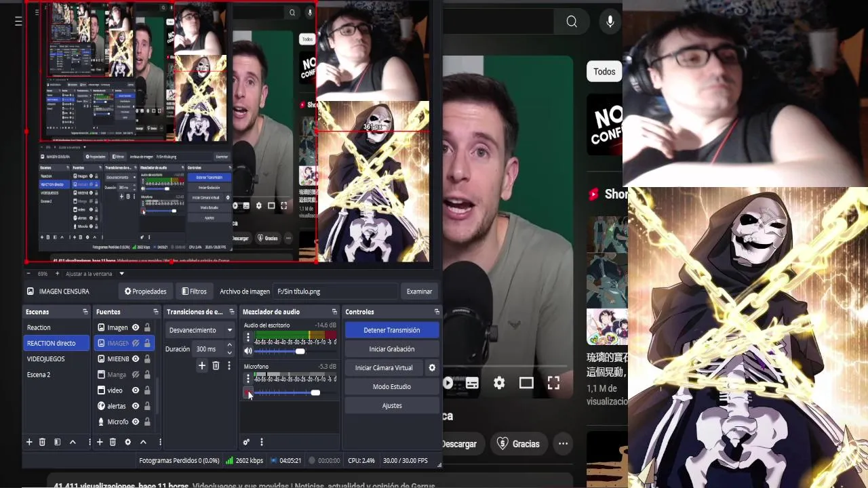This screenshot has height=488, width=868.
Task: Open the Desvanecimiento transition dropdown
Action: [x=200, y=330]
